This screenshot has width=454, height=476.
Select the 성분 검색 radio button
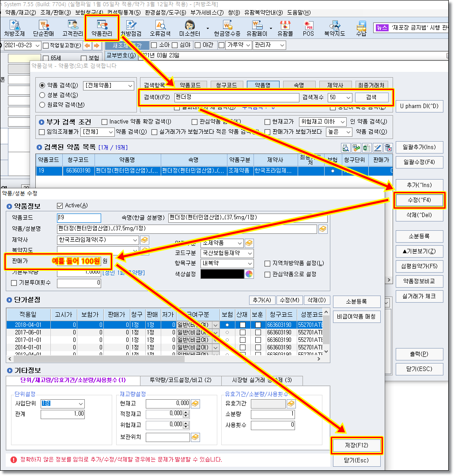click(x=42, y=95)
